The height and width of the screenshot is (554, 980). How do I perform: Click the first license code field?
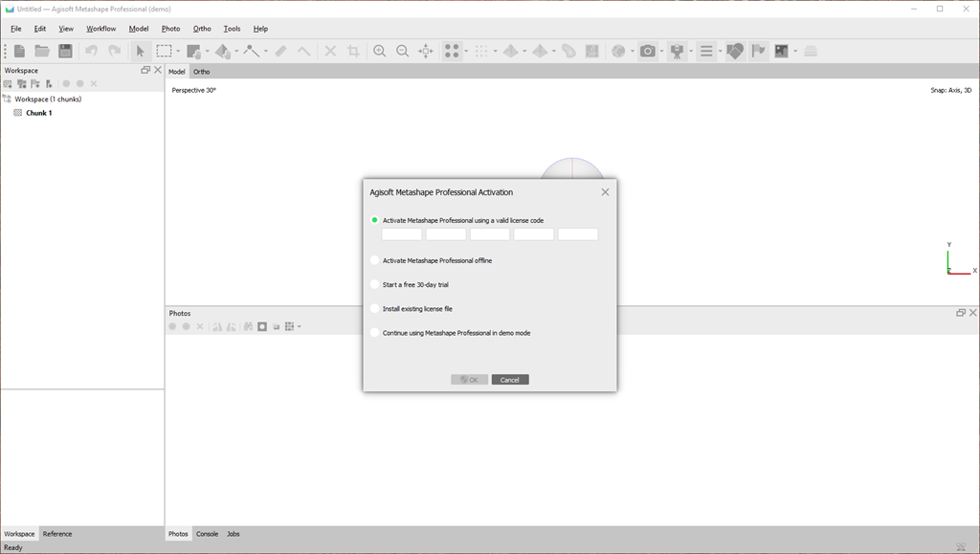(x=402, y=234)
